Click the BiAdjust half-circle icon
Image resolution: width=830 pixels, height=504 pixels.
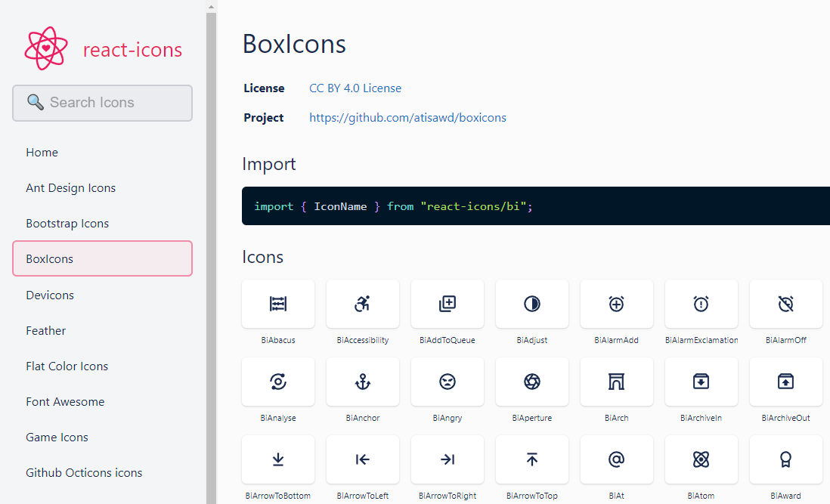click(531, 304)
